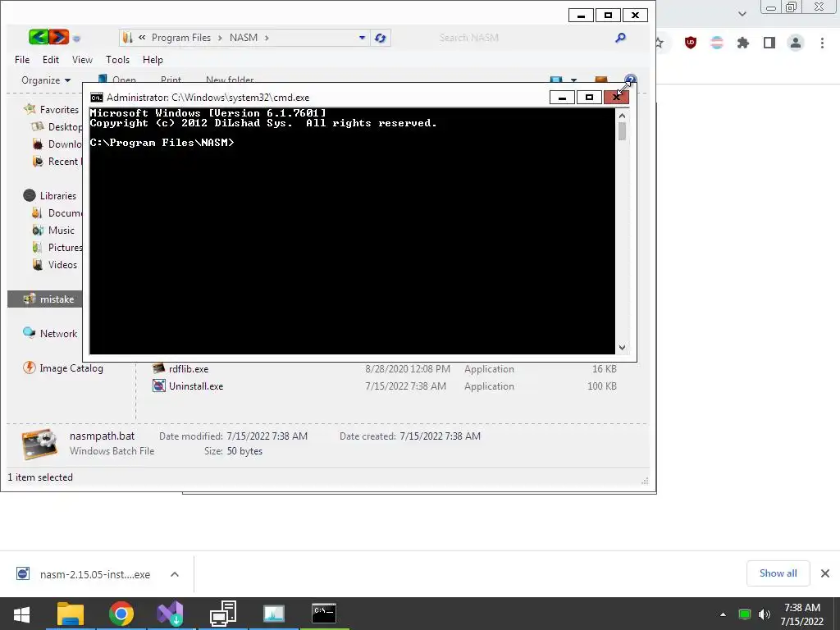
Task: Open the Chrome three-dot menu
Action: point(822,43)
